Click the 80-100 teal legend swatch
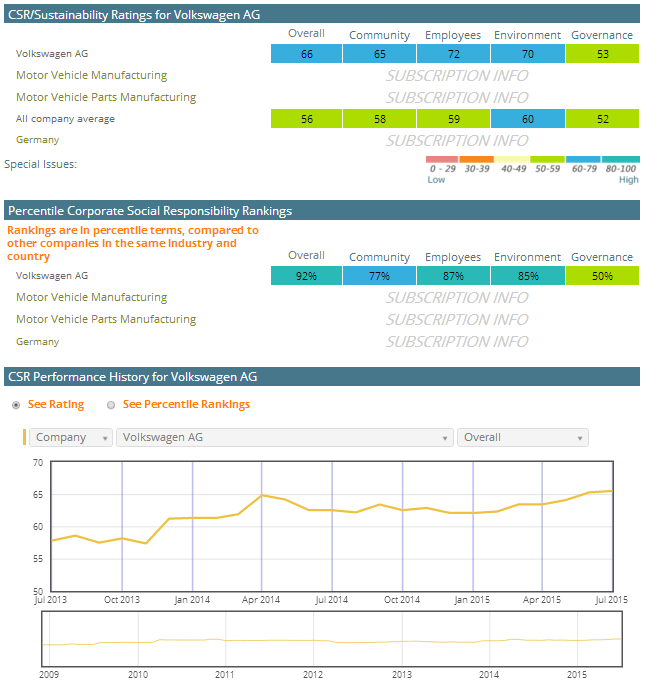Image resolution: width=649 pixels, height=688 pixels. (x=620, y=159)
